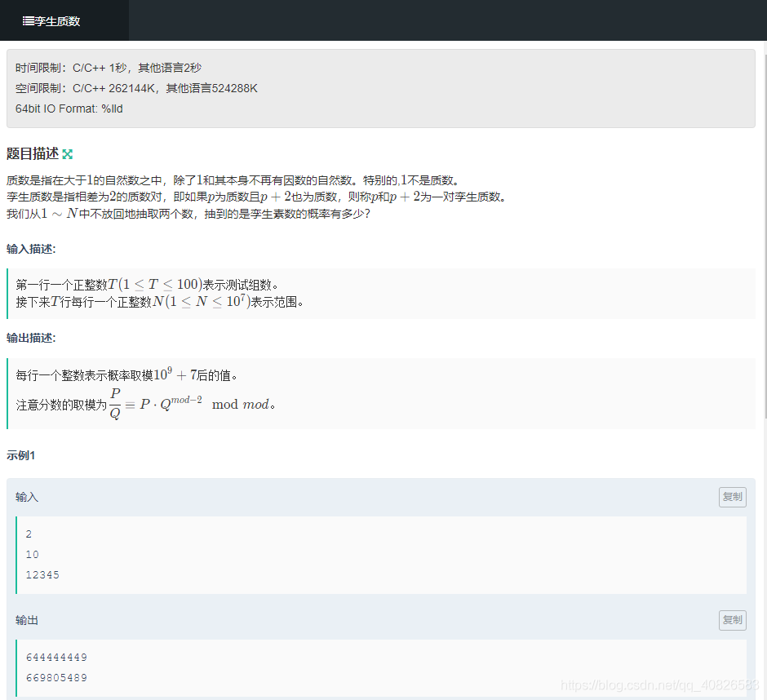Select the text 64bit IO Format: %lld
The width and height of the screenshot is (767, 700).
[x=69, y=109]
